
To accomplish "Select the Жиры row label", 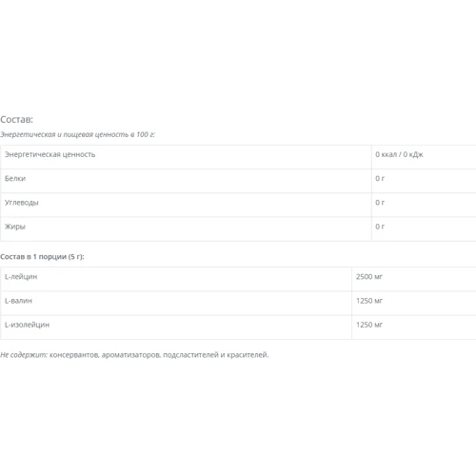I will 15,227.
